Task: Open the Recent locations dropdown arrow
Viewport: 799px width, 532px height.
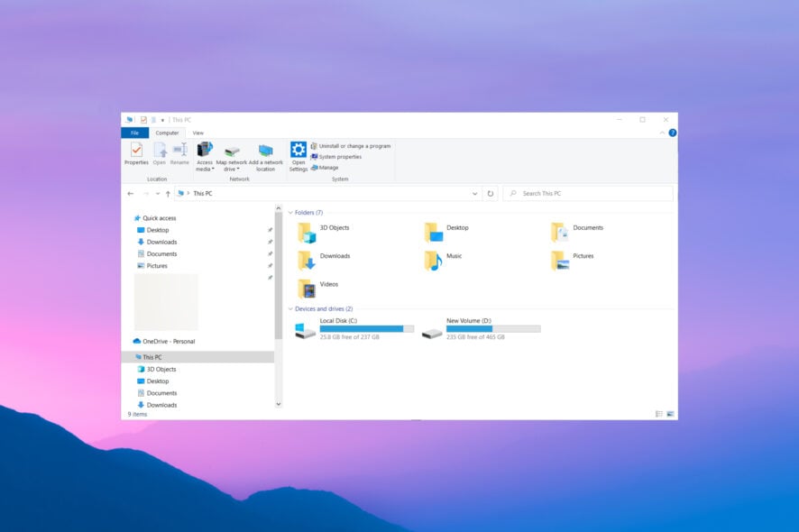Action: tap(158, 194)
